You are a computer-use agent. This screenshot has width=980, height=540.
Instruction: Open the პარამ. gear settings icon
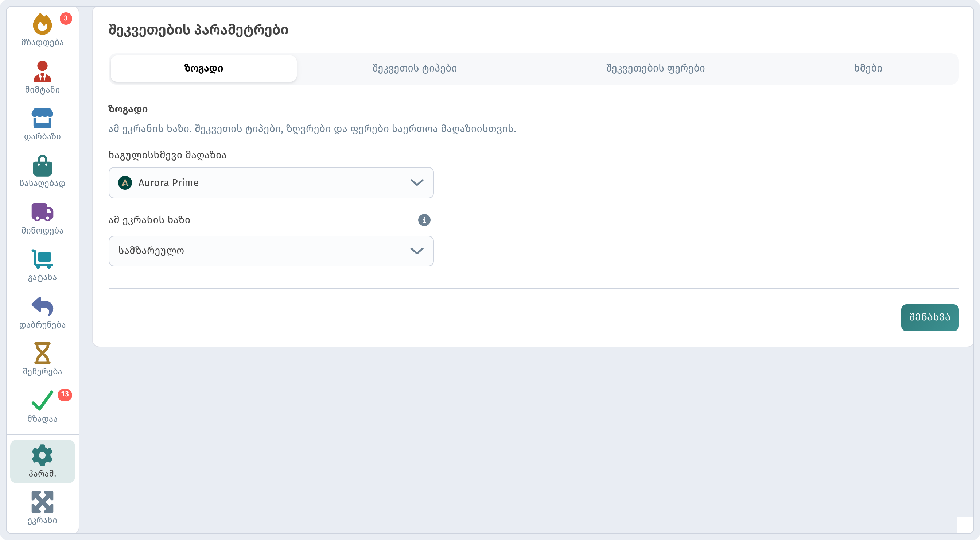42,455
